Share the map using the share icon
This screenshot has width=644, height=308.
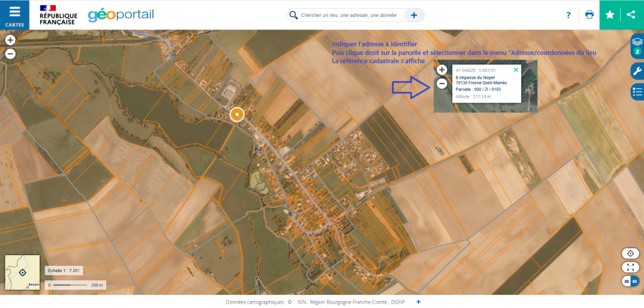click(631, 15)
